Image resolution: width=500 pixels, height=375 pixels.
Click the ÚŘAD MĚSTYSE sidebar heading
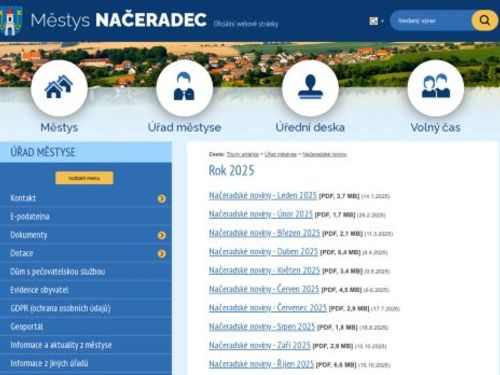point(43,152)
